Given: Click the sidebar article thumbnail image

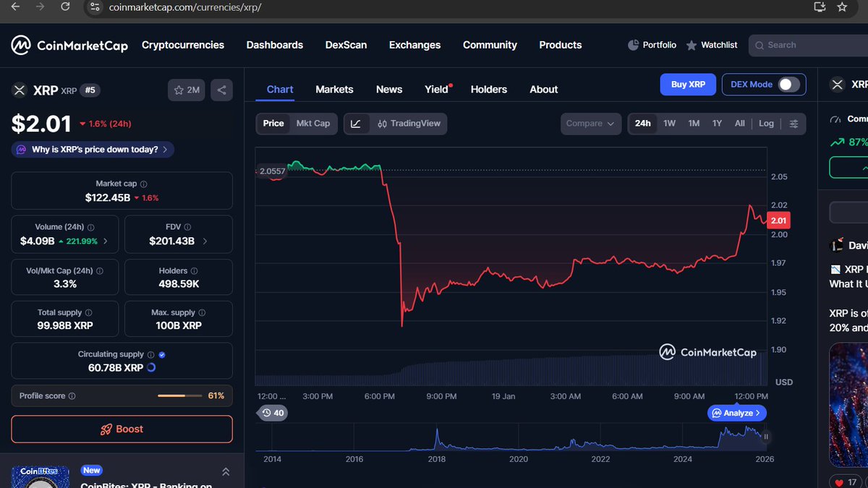Looking at the screenshot, I should point(848,405).
